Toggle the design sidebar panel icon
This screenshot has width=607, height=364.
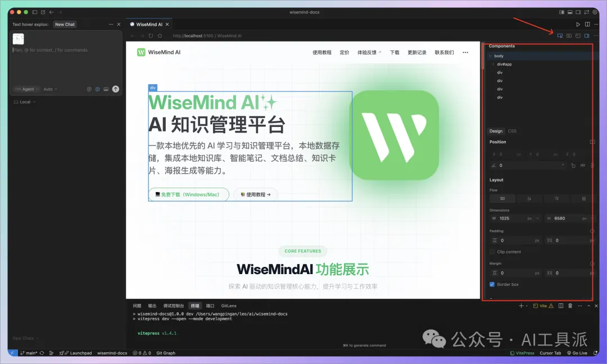click(587, 35)
